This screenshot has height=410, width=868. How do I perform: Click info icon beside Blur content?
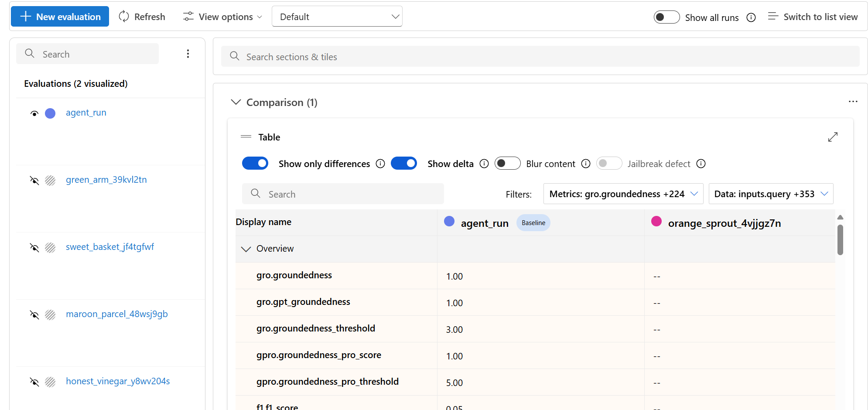586,164
